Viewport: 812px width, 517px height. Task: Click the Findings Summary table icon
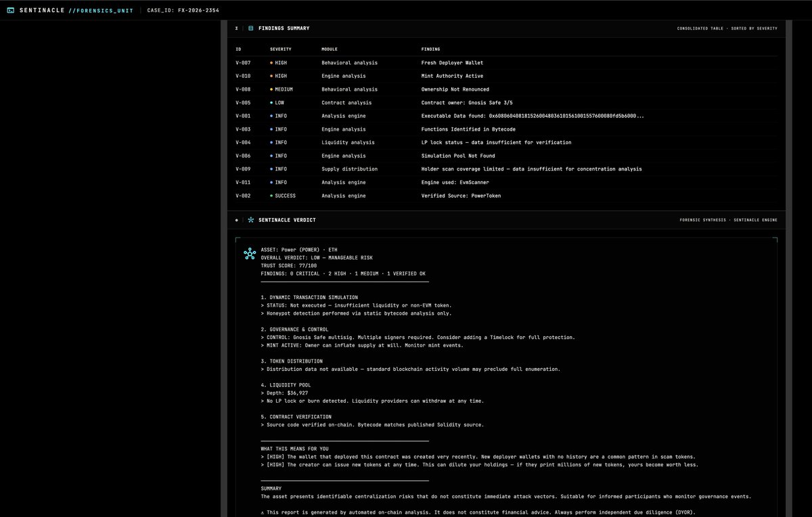pos(251,28)
